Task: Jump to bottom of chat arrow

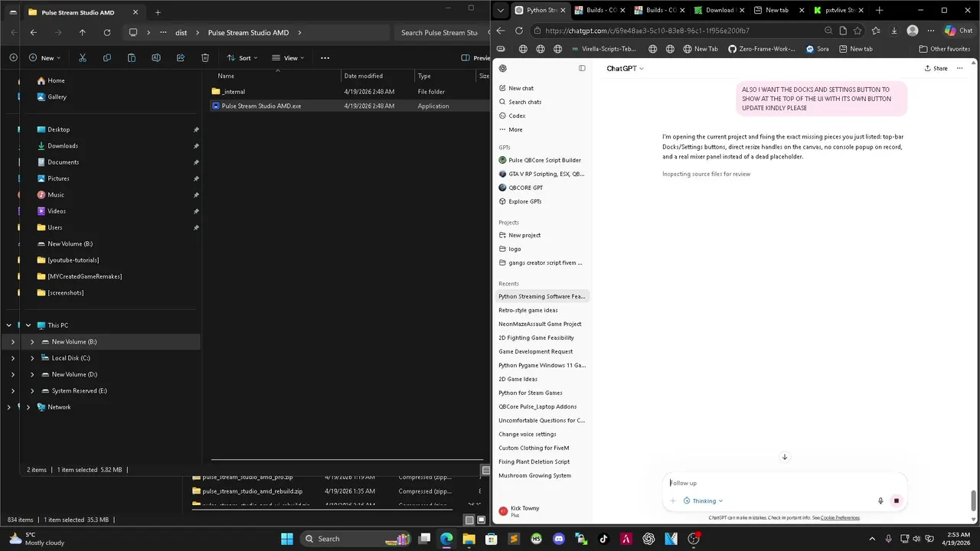Action: [785, 457]
